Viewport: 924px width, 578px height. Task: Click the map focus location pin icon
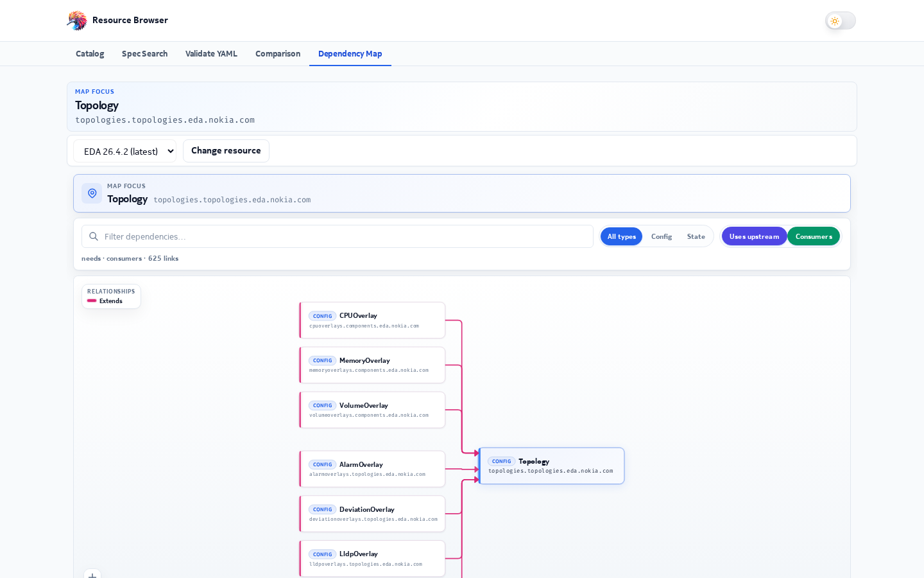92,193
